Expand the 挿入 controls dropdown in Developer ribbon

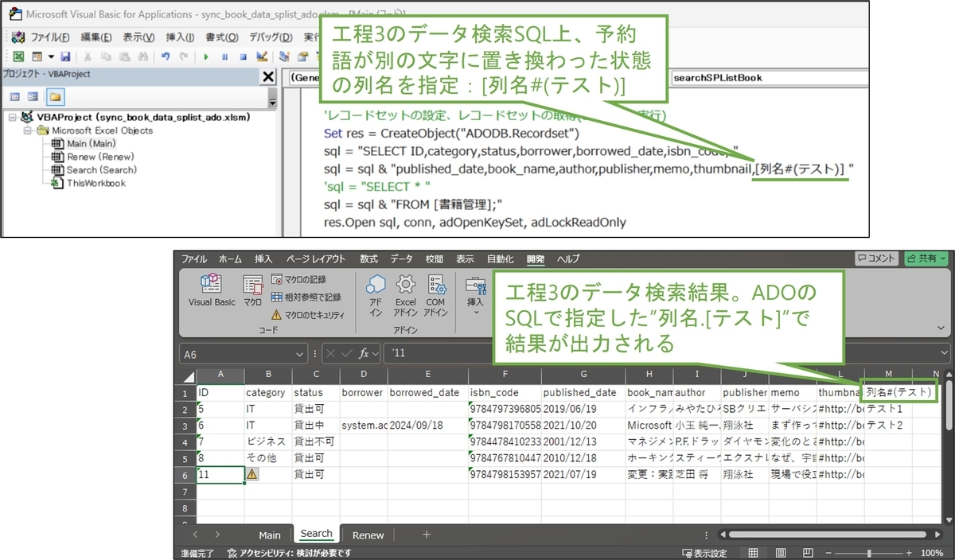(476, 311)
